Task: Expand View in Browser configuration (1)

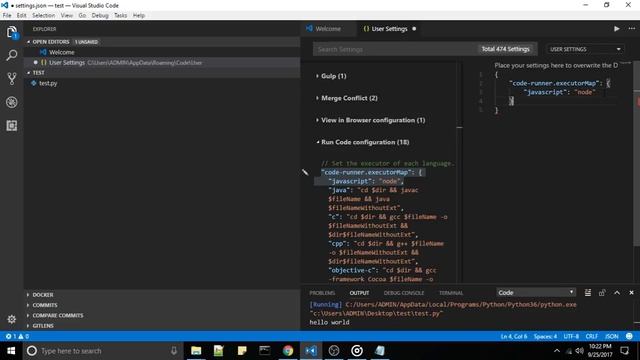Action: pos(371,120)
